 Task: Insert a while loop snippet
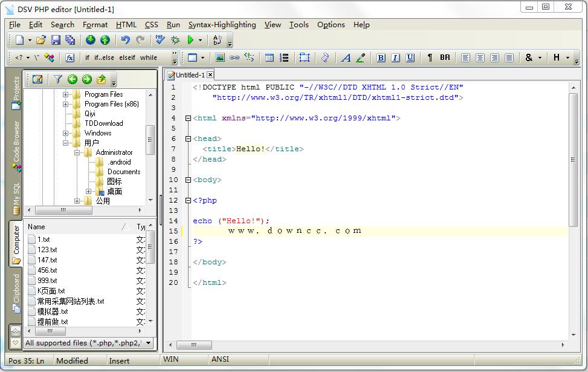pyautogui.click(x=149, y=57)
